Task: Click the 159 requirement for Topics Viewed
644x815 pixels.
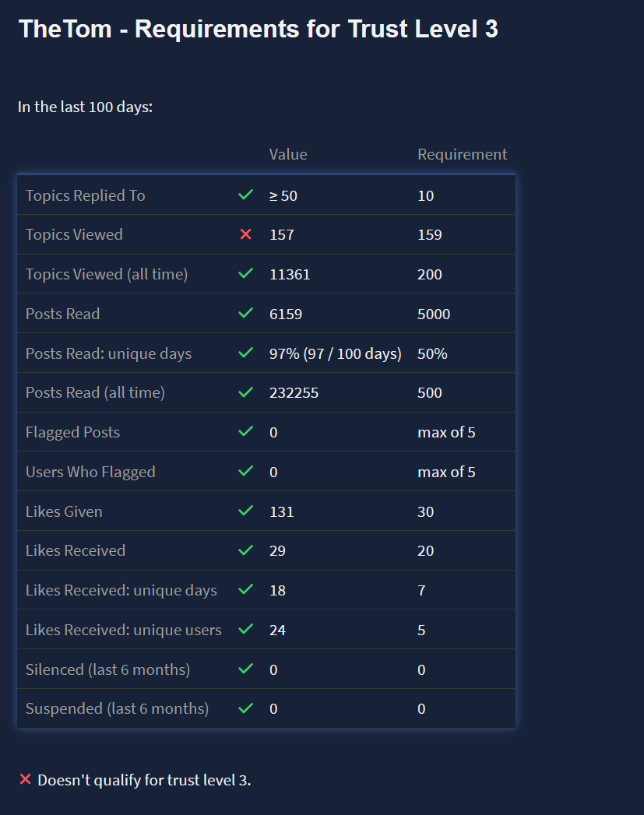Action: point(430,234)
